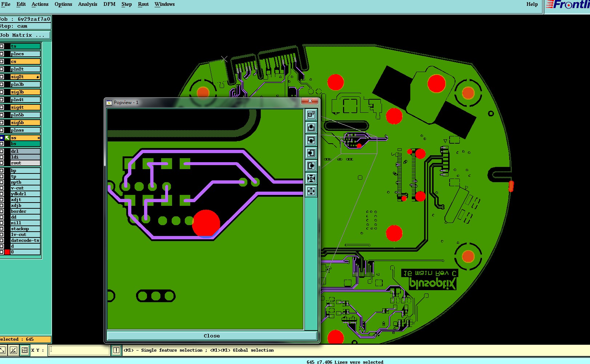Click the Job Matrix ... button
This screenshot has width=590, height=364.
click(x=25, y=35)
